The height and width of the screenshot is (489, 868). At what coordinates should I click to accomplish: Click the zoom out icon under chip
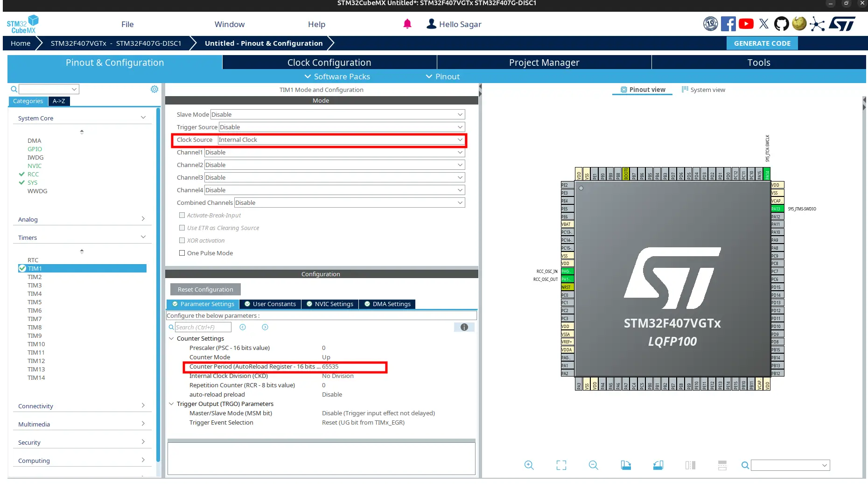click(594, 465)
